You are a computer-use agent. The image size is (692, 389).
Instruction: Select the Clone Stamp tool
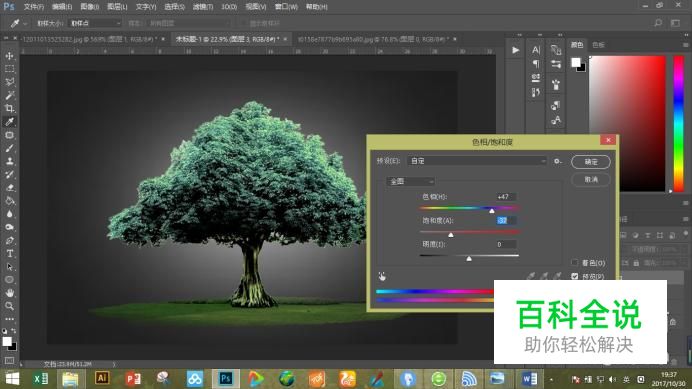coord(9,162)
